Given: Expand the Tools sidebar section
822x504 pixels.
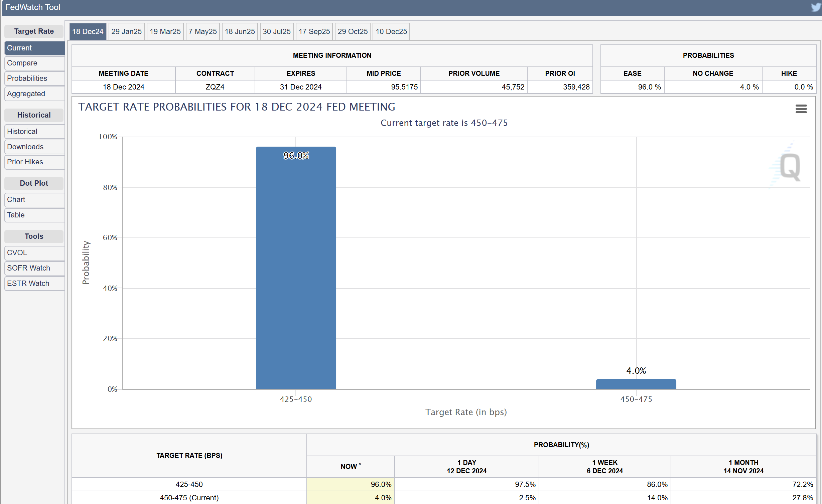Looking at the screenshot, I should coord(33,236).
